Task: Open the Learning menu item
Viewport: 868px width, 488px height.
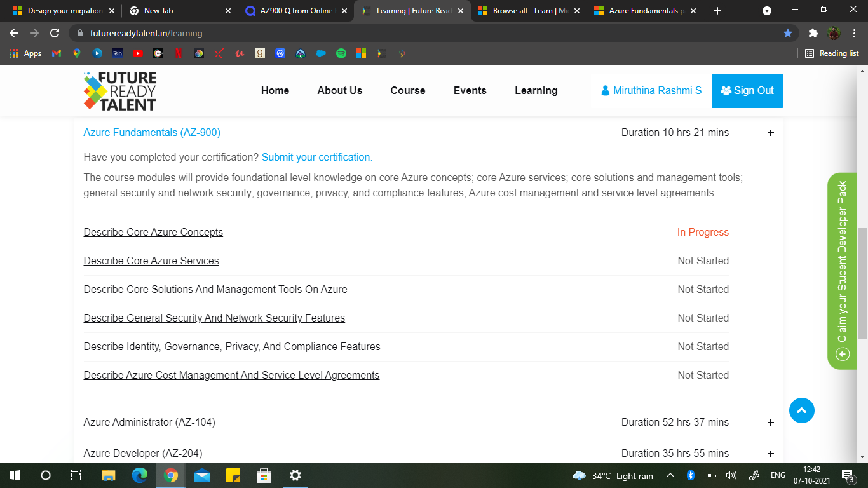Action: (x=536, y=90)
